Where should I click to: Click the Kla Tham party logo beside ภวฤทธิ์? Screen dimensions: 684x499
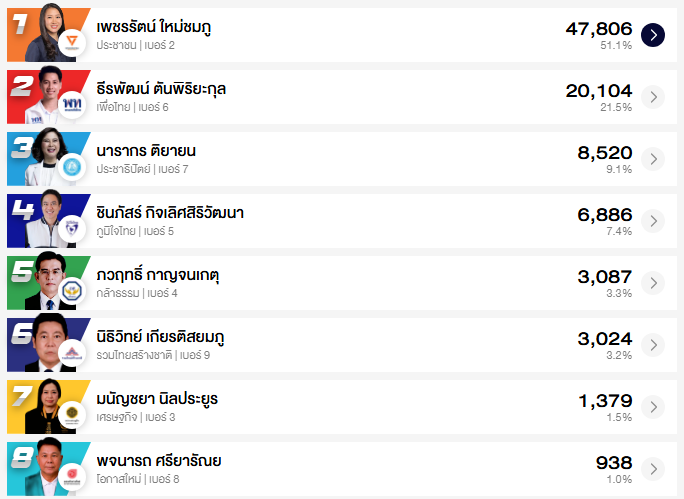pyautogui.click(x=72, y=291)
